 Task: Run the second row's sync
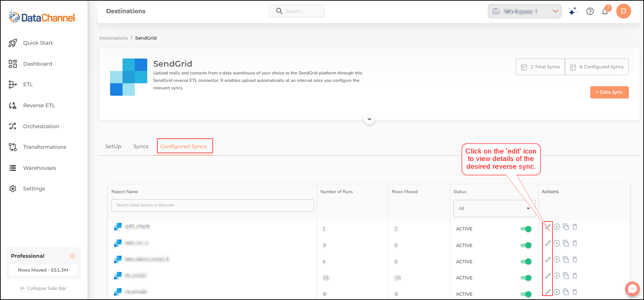pyautogui.click(x=557, y=243)
